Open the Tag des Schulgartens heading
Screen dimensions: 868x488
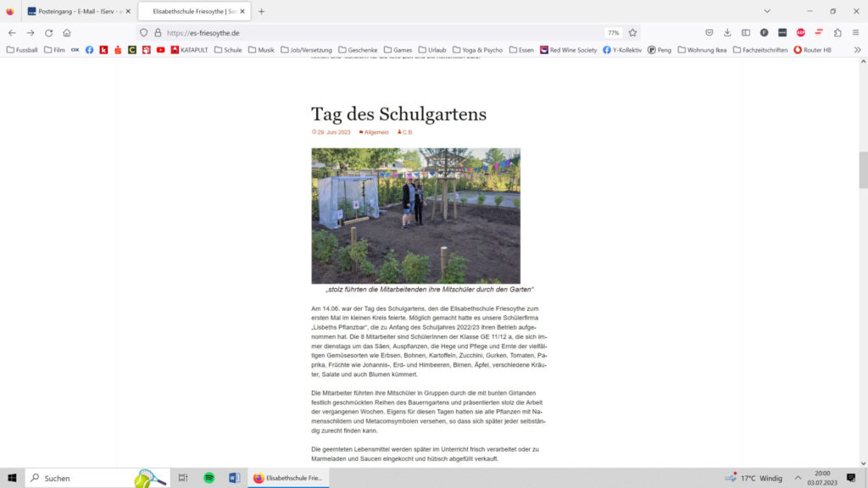click(398, 114)
